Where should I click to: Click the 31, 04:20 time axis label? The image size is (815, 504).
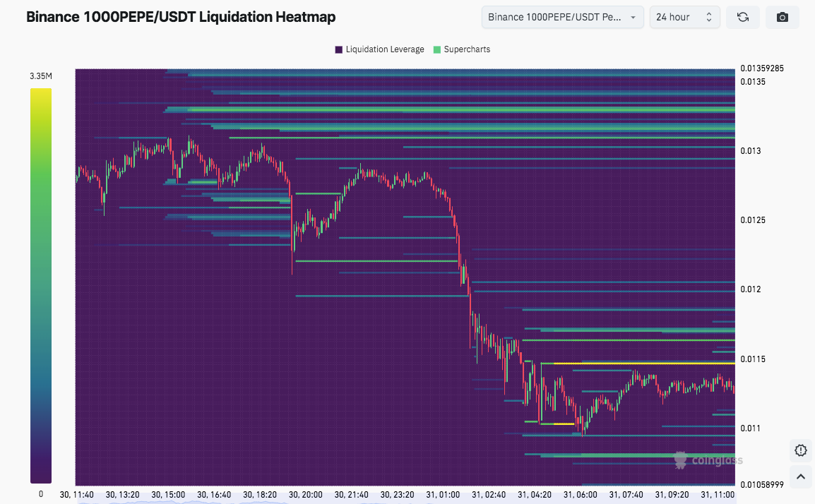click(x=535, y=495)
